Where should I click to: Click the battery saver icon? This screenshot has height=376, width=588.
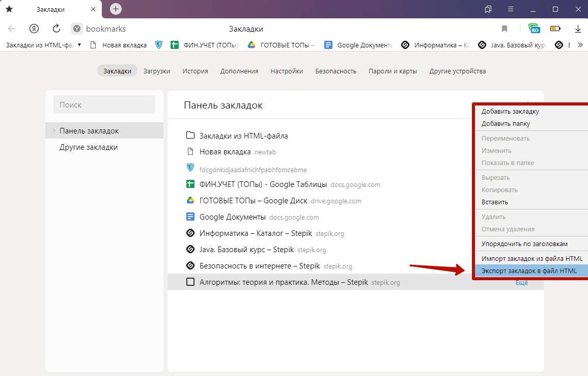coord(555,29)
